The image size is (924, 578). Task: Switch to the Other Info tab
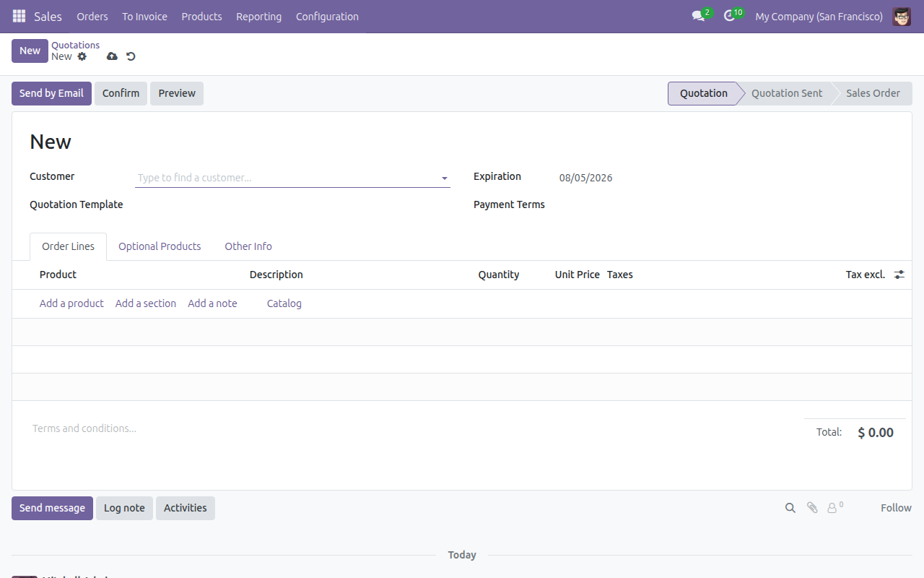(x=248, y=246)
